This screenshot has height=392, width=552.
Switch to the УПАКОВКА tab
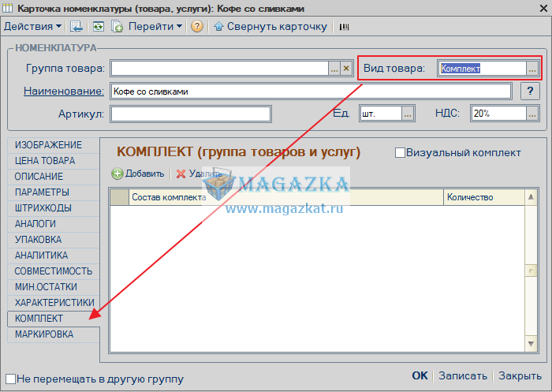click(54, 240)
